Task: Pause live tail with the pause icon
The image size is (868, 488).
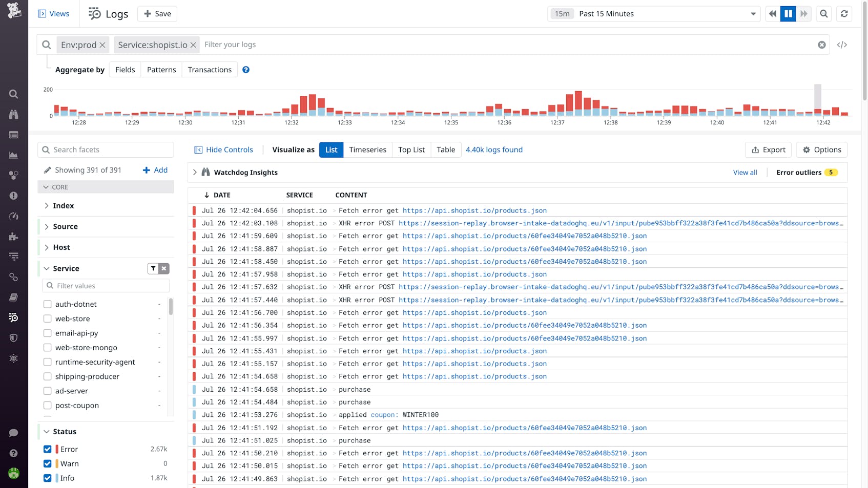Action: coord(788,13)
